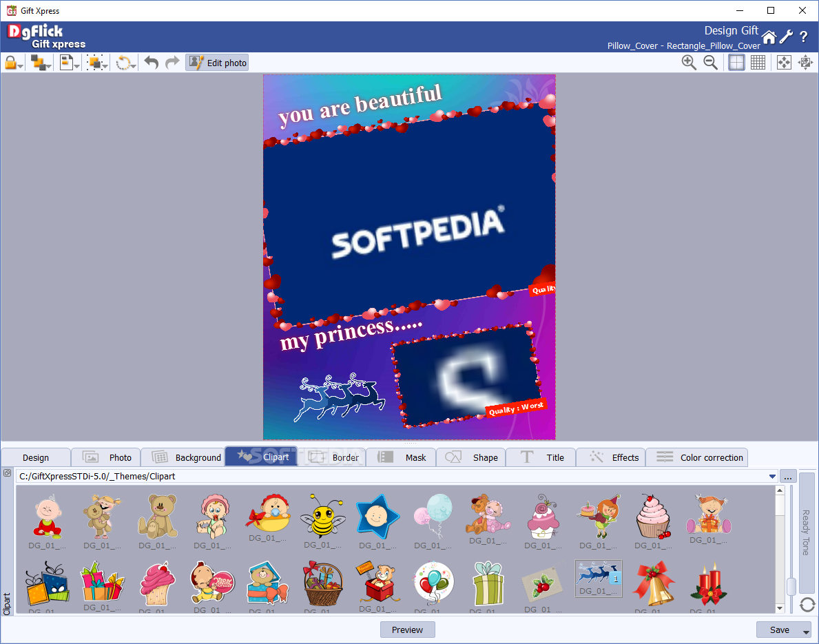Click the clipart scrollbar up arrow
819x644 pixels.
coord(780,490)
